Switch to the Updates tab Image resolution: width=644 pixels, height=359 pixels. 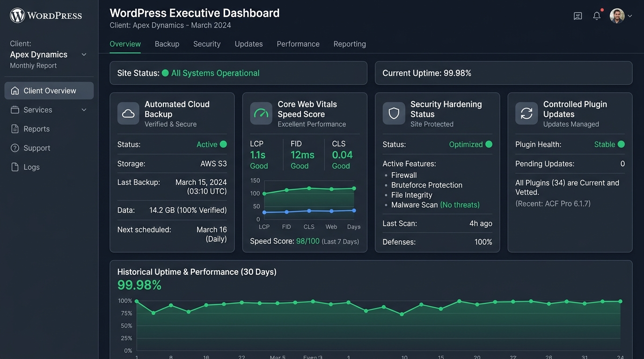point(249,44)
